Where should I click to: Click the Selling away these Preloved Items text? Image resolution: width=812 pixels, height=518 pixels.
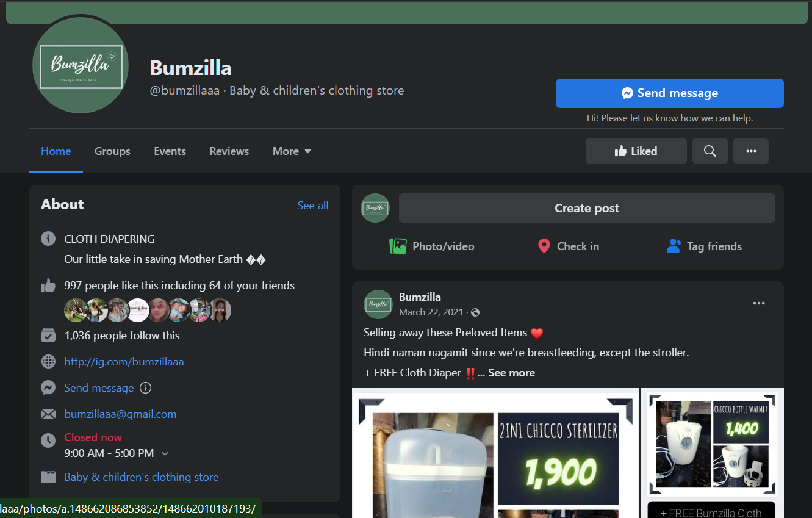click(445, 333)
